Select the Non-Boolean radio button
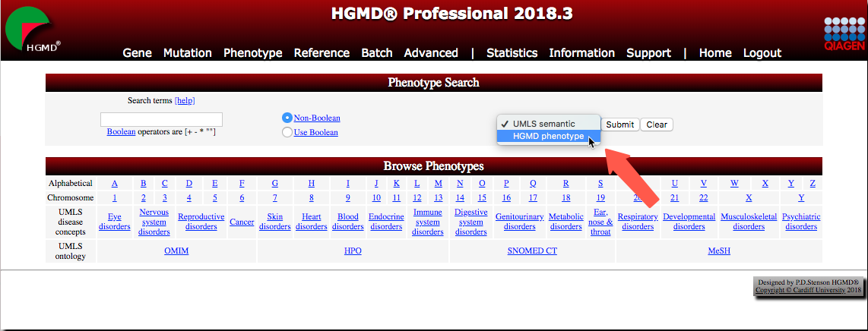This screenshot has height=331, width=868. (287, 118)
